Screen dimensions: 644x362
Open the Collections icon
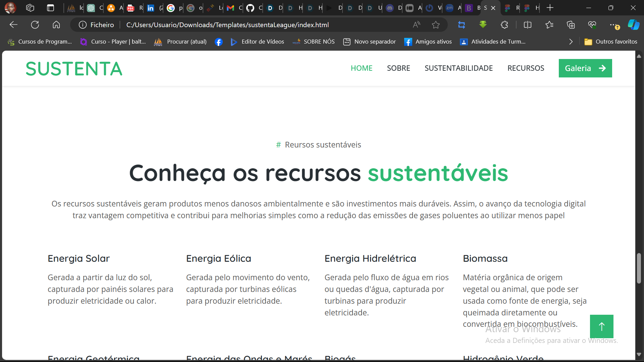tap(571, 25)
